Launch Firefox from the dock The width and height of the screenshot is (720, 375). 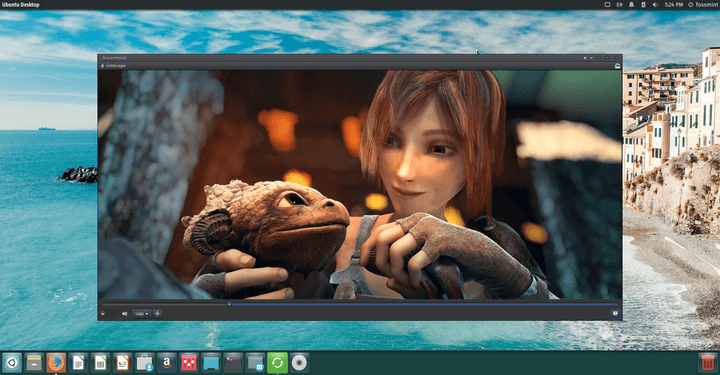tap(56, 363)
